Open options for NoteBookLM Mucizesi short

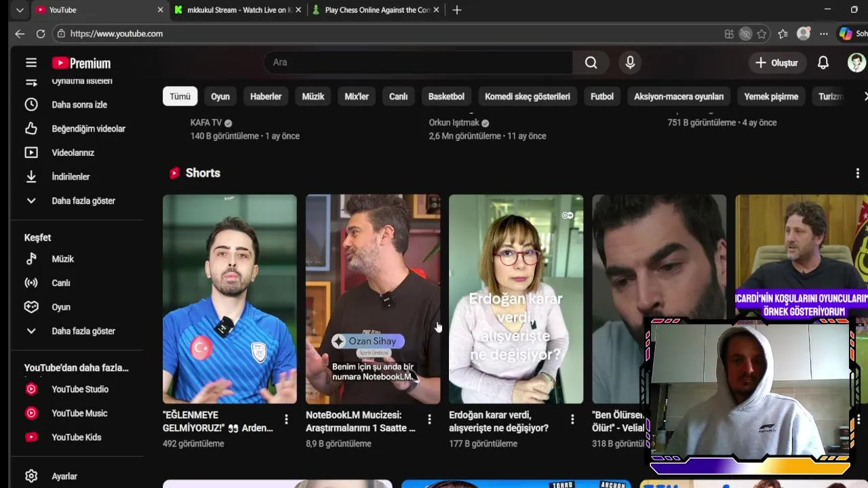429,420
